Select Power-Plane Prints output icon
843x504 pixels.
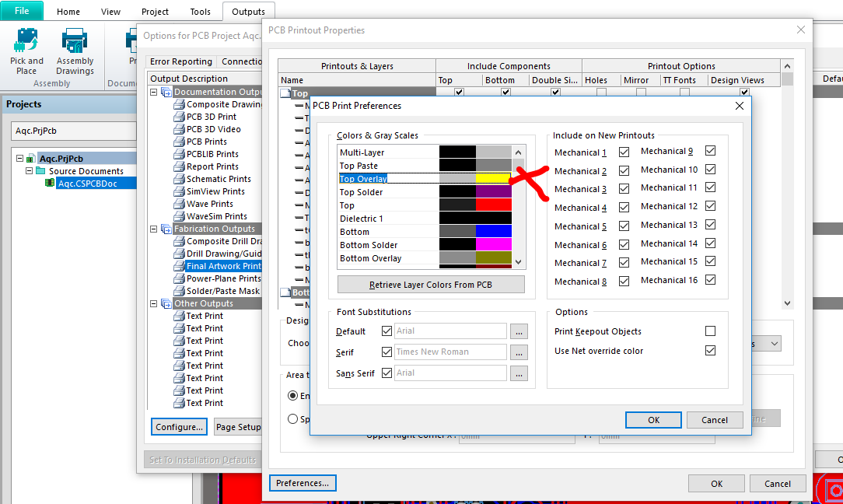179,278
